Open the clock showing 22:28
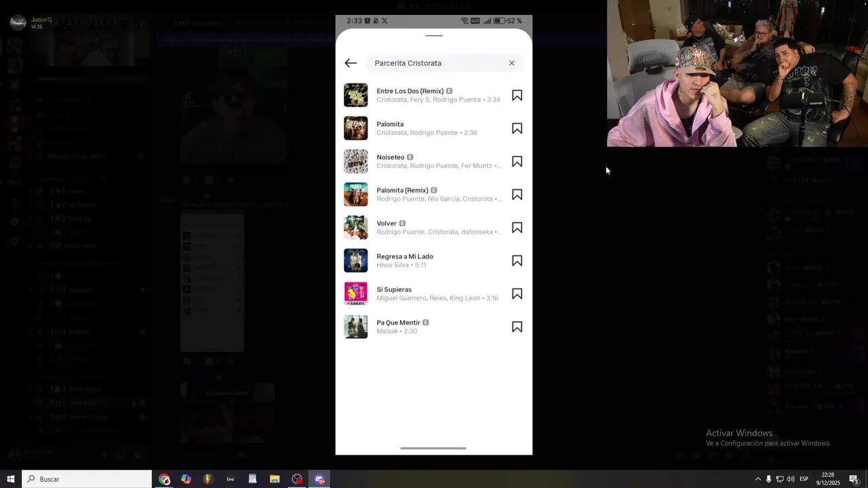Image resolution: width=868 pixels, height=488 pixels. pos(828,479)
